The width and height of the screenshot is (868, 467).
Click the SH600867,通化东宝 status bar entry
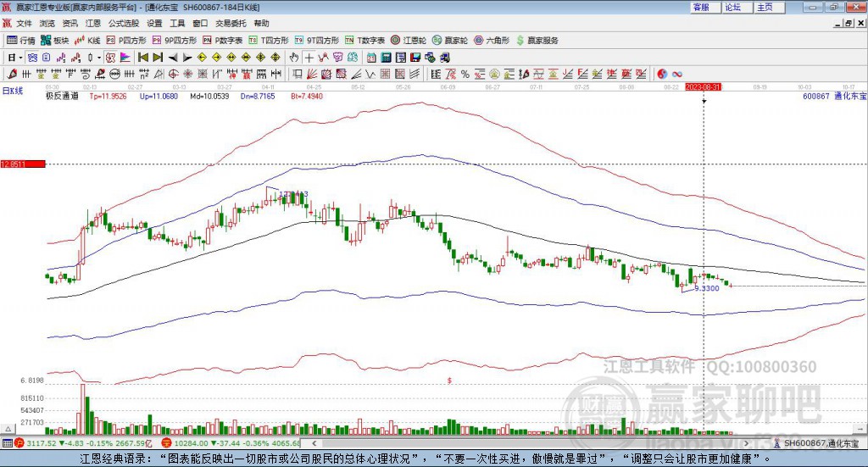[x=821, y=443]
